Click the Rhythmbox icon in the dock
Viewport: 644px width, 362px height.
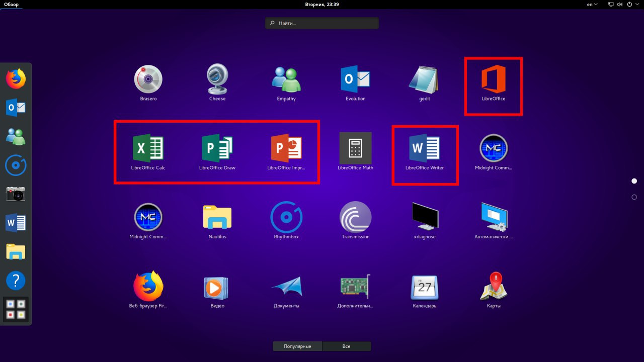point(16,165)
